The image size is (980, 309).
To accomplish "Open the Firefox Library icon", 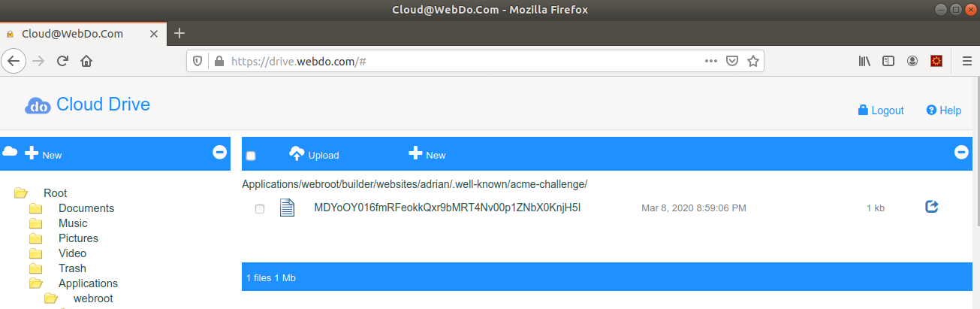I will 864,61.
